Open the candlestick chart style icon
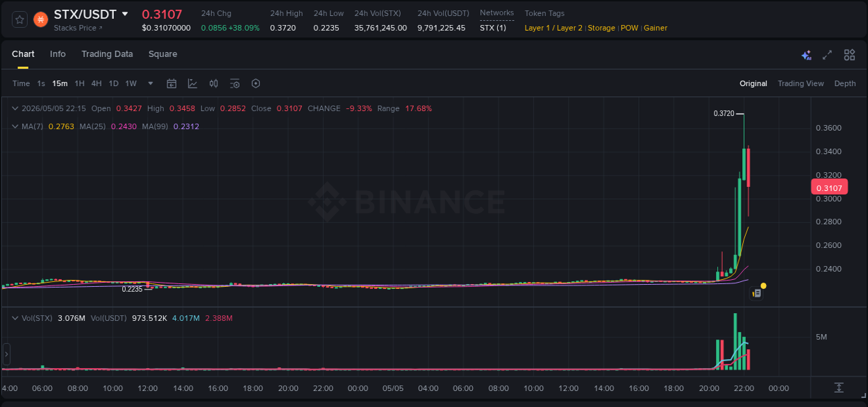Viewport: 868px width, 407px height. coord(214,83)
